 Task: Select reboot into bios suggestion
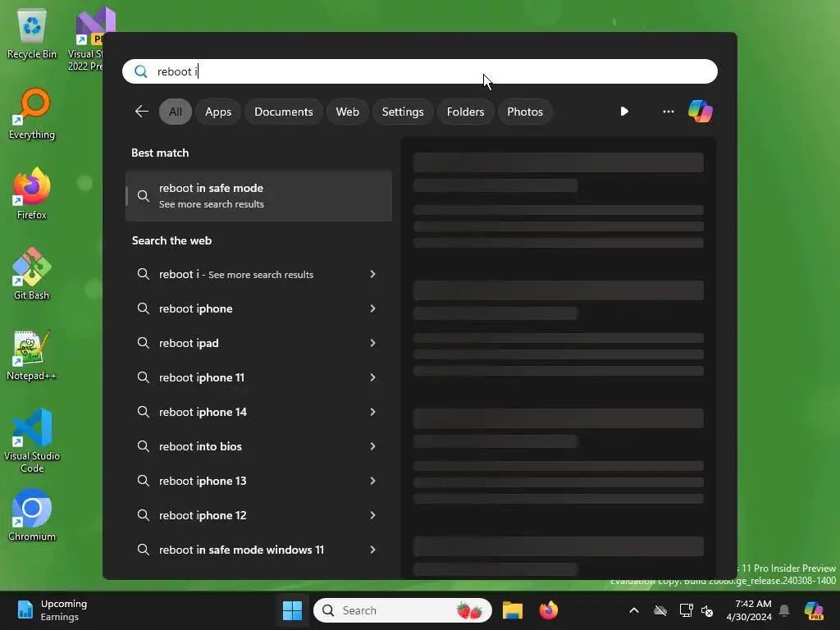point(258,446)
